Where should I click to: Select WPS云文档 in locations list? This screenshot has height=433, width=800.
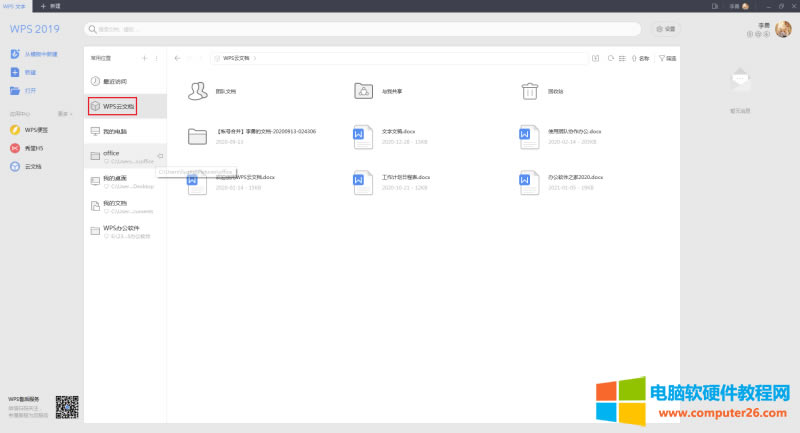112,105
